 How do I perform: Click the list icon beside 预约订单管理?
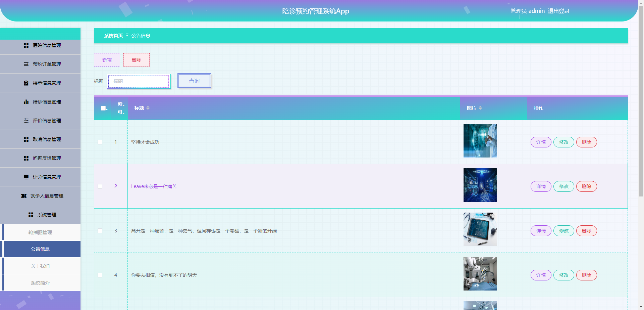click(x=26, y=64)
